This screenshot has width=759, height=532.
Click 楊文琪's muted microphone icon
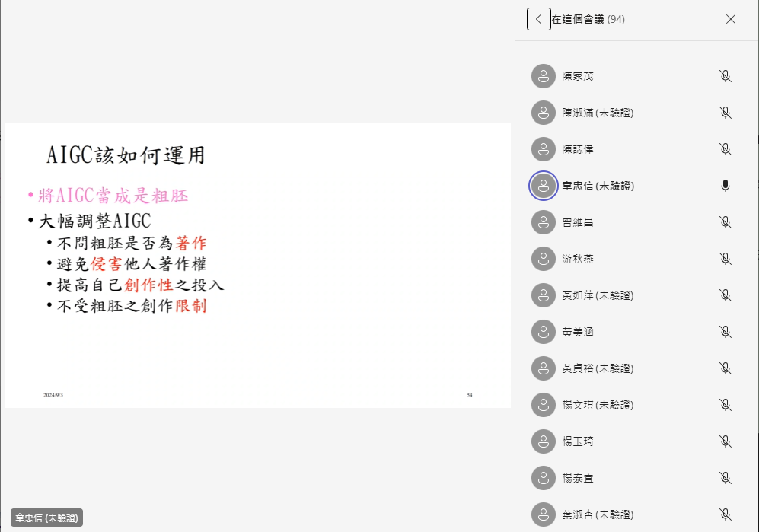click(725, 405)
